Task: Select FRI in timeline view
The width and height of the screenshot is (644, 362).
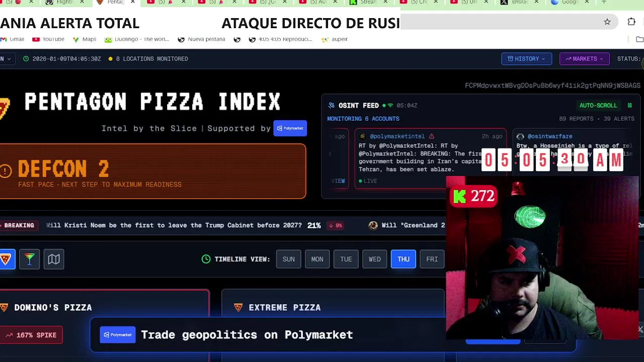Action: click(432, 259)
